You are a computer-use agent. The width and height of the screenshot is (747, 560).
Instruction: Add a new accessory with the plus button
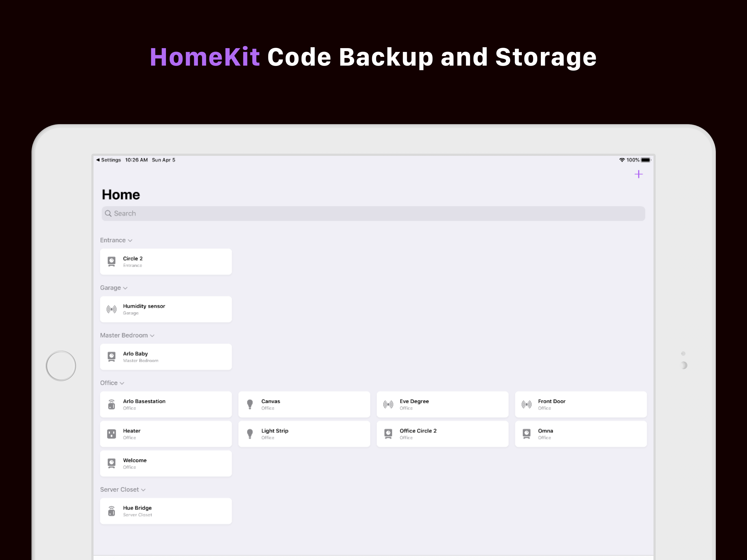pyautogui.click(x=639, y=174)
